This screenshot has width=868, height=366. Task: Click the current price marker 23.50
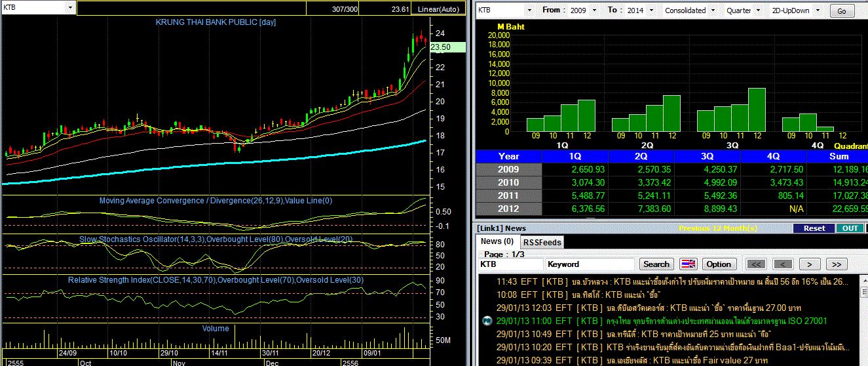[447, 47]
